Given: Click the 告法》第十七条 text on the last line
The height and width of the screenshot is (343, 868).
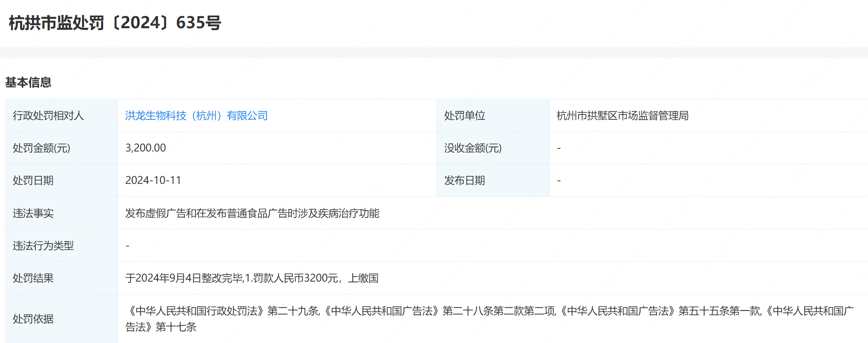Looking at the screenshot, I should coord(161,327).
